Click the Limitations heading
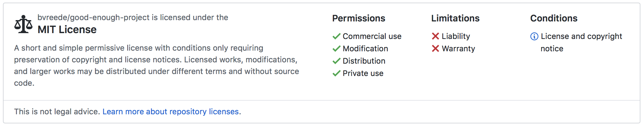The image size is (644, 126). click(455, 18)
